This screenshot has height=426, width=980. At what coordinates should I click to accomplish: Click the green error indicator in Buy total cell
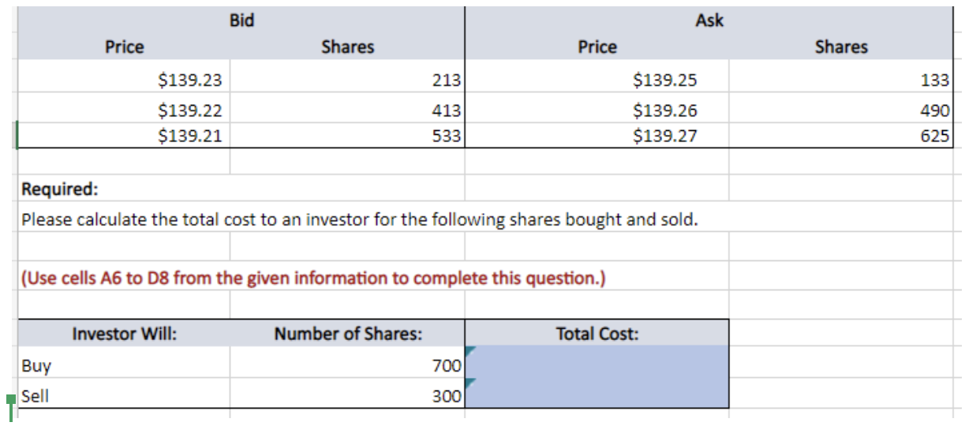point(469,352)
